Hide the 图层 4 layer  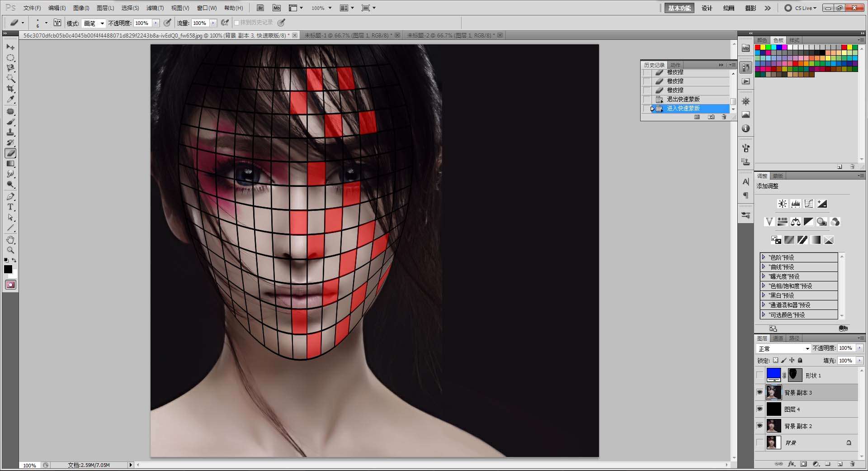point(759,409)
